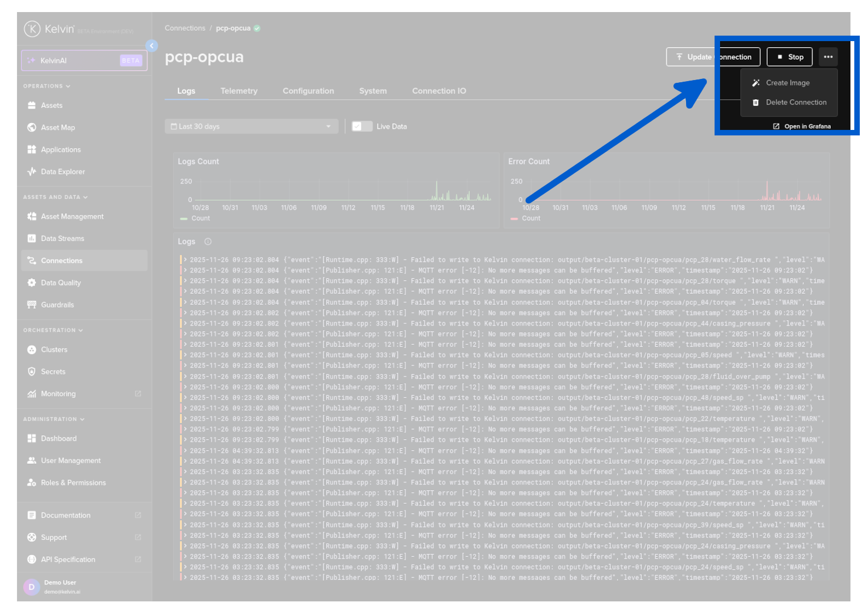Open the Last 30 days dropdown
This screenshot has width=868, height=614.
(251, 127)
